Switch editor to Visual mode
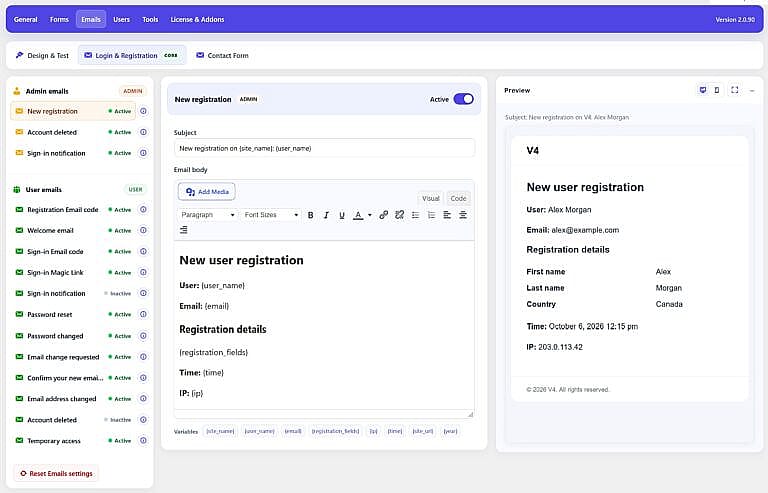Image resolution: width=768 pixels, height=493 pixels. click(431, 198)
